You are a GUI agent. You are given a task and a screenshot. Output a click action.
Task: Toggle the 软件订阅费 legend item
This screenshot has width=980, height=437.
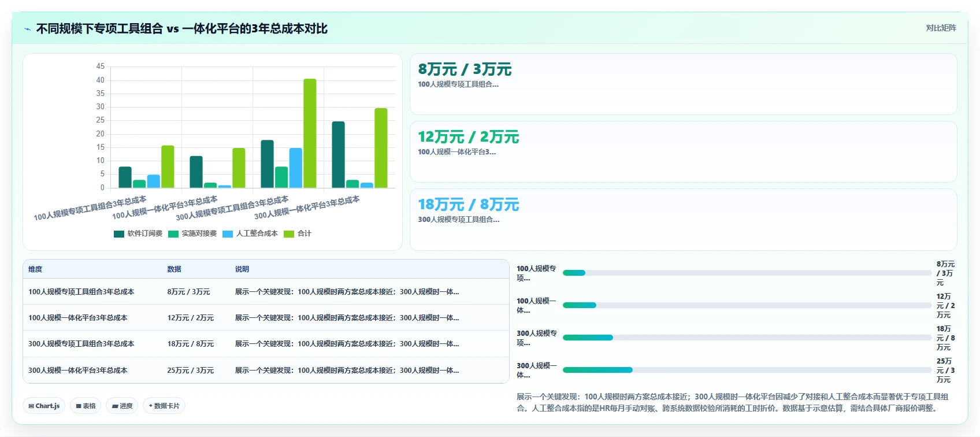click(138, 234)
